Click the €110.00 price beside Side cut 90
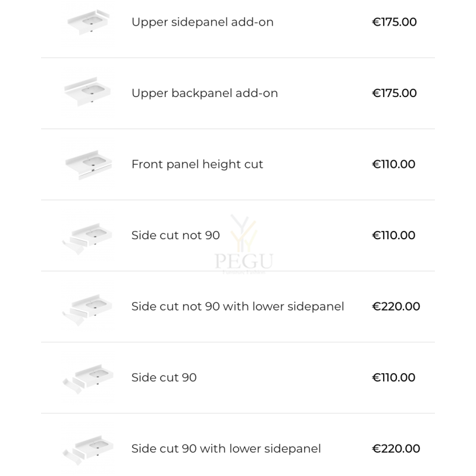The width and height of the screenshot is (476, 476). pyautogui.click(x=393, y=377)
